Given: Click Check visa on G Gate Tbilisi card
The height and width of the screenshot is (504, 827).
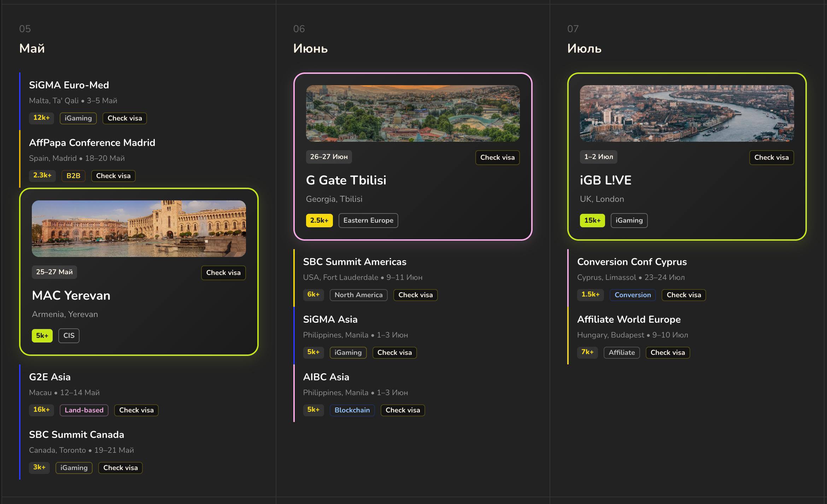Looking at the screenshot, I should [497, 157].
